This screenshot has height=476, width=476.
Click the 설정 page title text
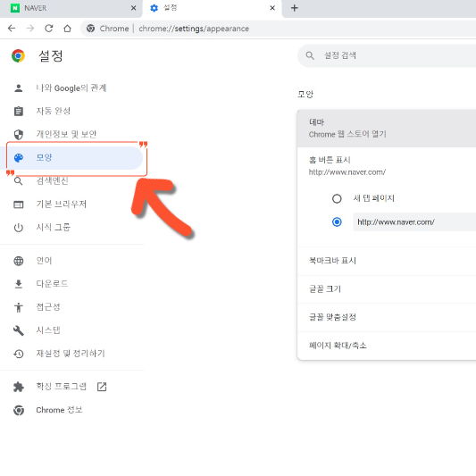[51, 56]
